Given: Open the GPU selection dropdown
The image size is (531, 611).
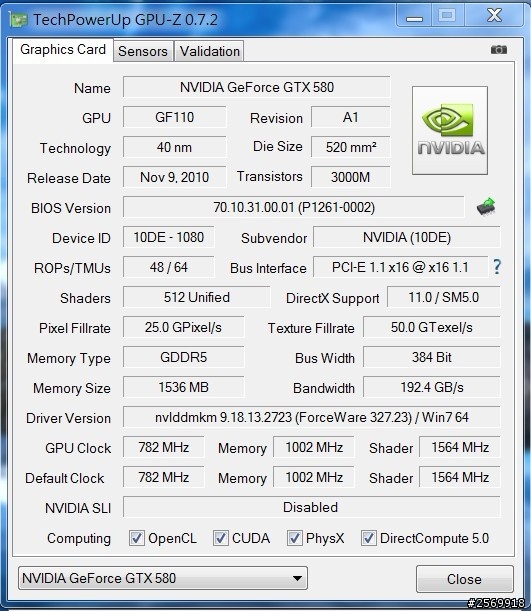Looking at the screenshot, I should (x=163, y=578).
